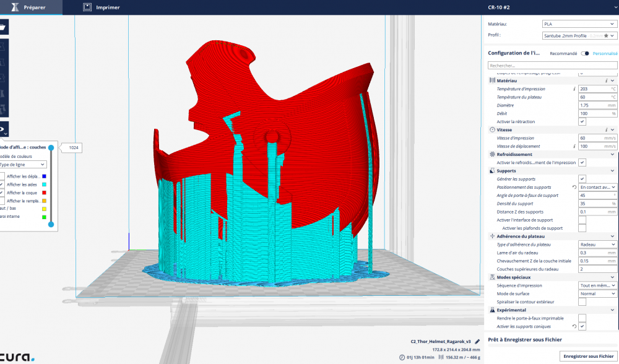Click the cyan aides color swatch
The height and width of the screenshot is (364, 619).
(x=44, y=184)
